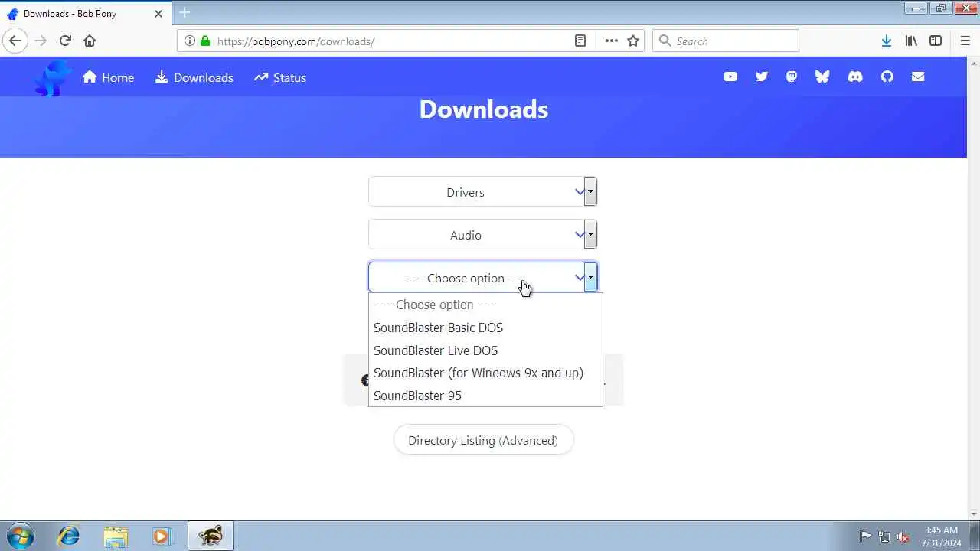The width and height of the screenshot is (980, 551).
Task: Open the Status nav link
Action: [280, 77]
